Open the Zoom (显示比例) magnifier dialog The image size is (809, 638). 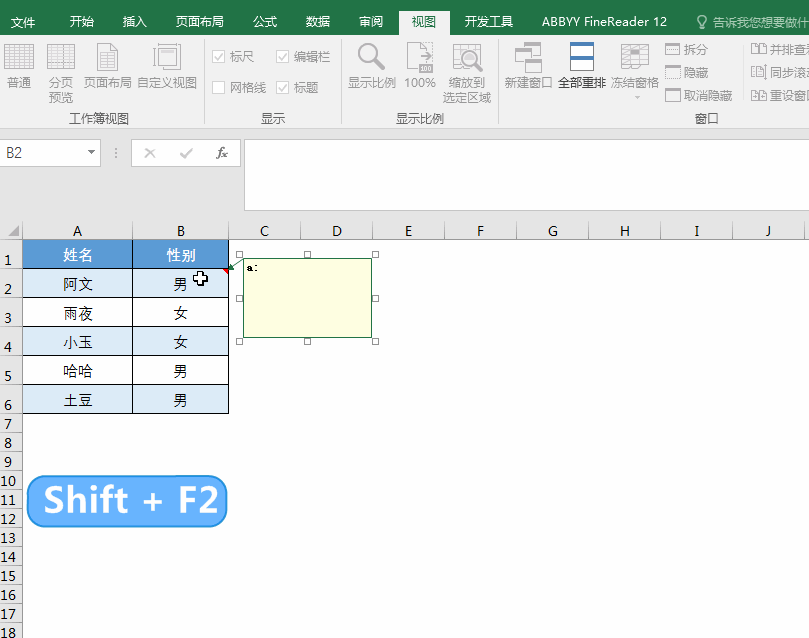click(371, 66)
